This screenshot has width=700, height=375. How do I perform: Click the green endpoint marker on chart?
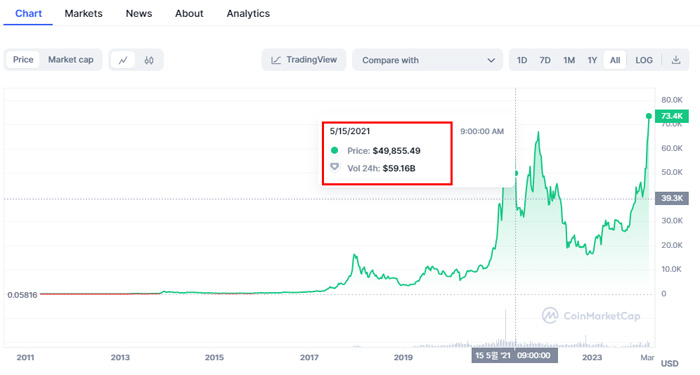(649, 116)
